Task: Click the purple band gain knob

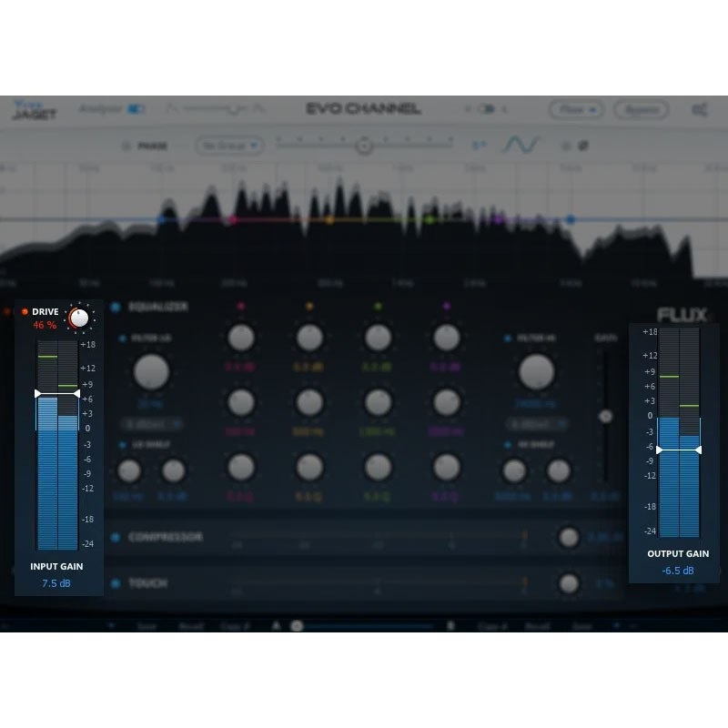Action: 447,338
